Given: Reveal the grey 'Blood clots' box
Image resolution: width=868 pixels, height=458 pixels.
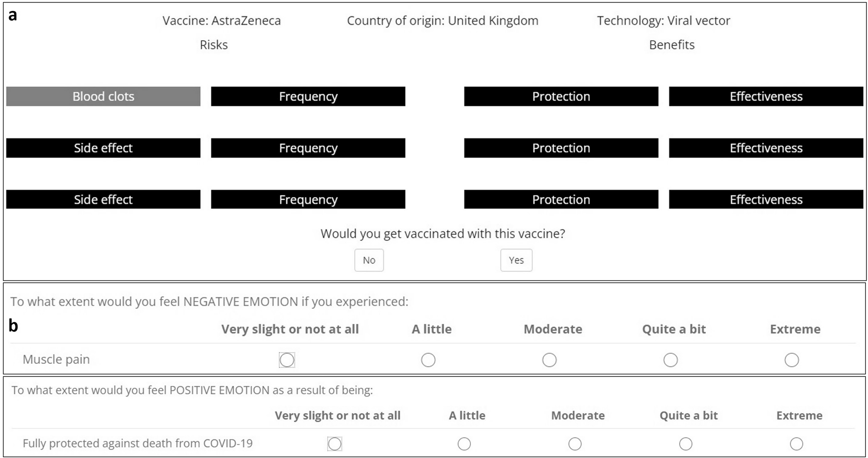Looking at the screenshot, I should coord(103,96).
